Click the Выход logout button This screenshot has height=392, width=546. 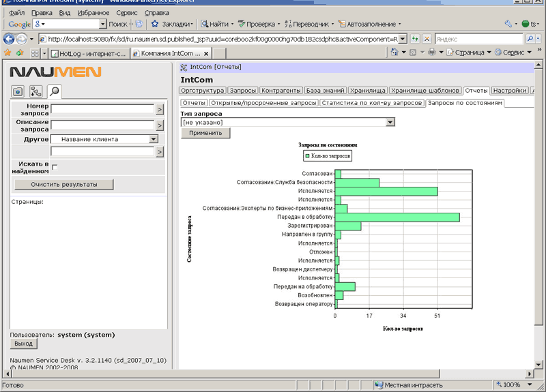click(x=23, y=344)
